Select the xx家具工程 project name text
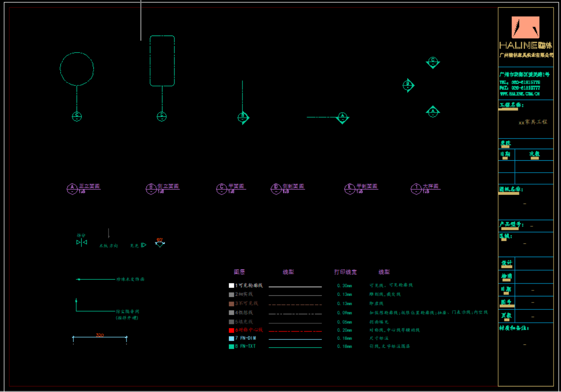The height and width of the screenshot is (392, 561). coord(533,122)
